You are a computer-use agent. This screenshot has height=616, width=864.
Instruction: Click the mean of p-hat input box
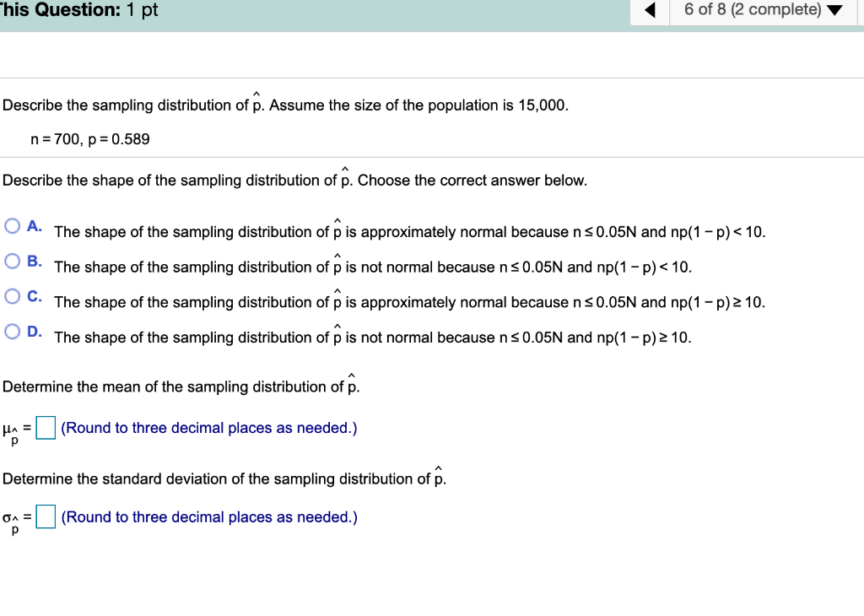[46, 428]
